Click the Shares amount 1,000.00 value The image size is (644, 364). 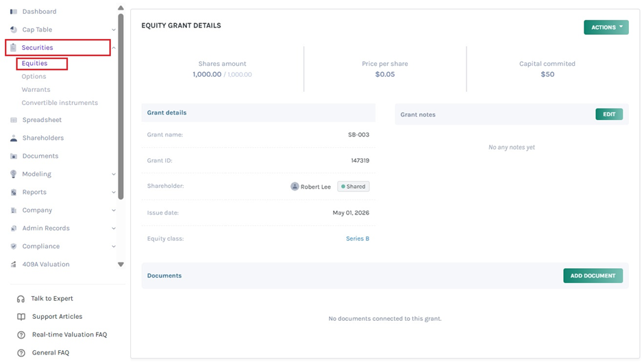tap(207, 74)
